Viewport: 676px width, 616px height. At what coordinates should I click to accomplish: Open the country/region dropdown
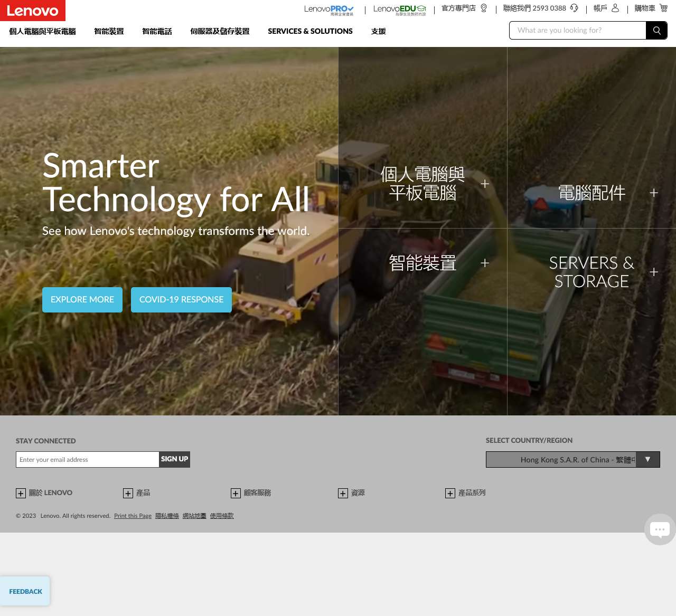click(x=572, y=460)
